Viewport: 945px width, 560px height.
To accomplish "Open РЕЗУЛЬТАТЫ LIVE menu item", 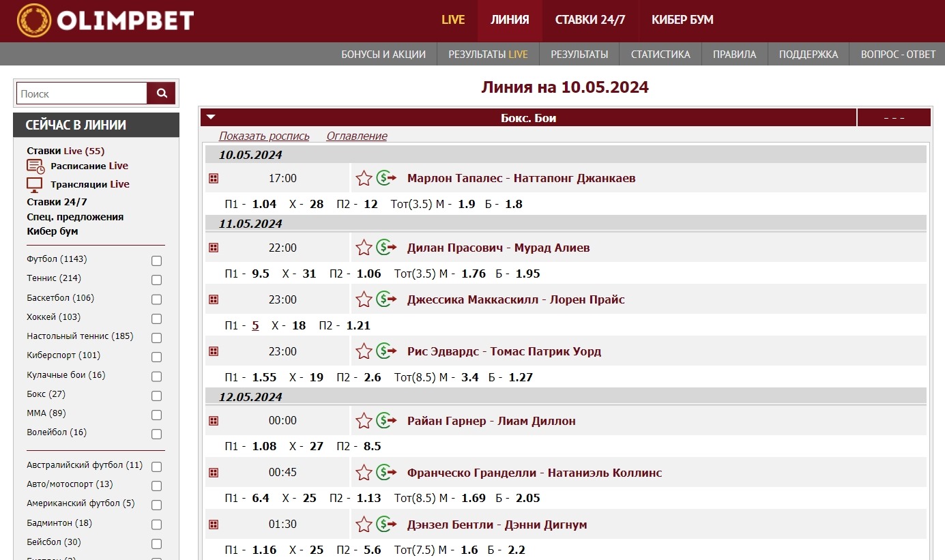I will click(488, 55).
